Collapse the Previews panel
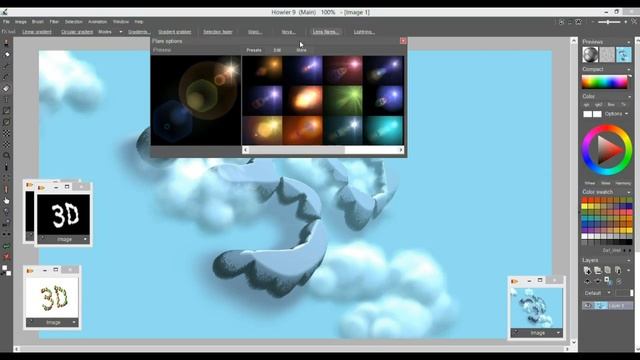Image resolution: width=640 pixels, height=360 pixels. point(629,42)
